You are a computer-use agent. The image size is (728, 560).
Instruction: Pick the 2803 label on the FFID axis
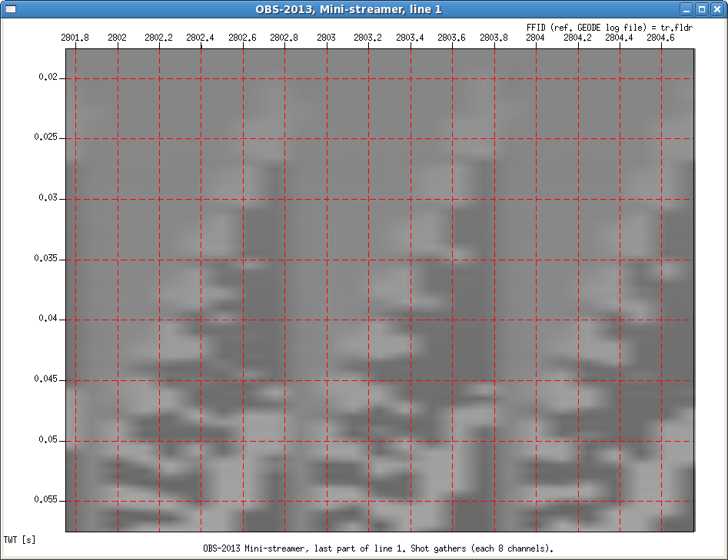point(327,38)
